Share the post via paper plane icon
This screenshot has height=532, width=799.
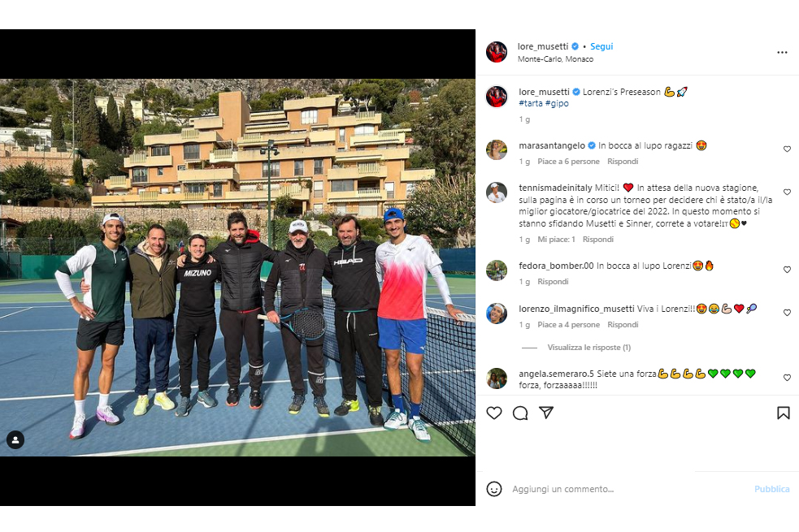pyautogui.click(x=545, y=413)
